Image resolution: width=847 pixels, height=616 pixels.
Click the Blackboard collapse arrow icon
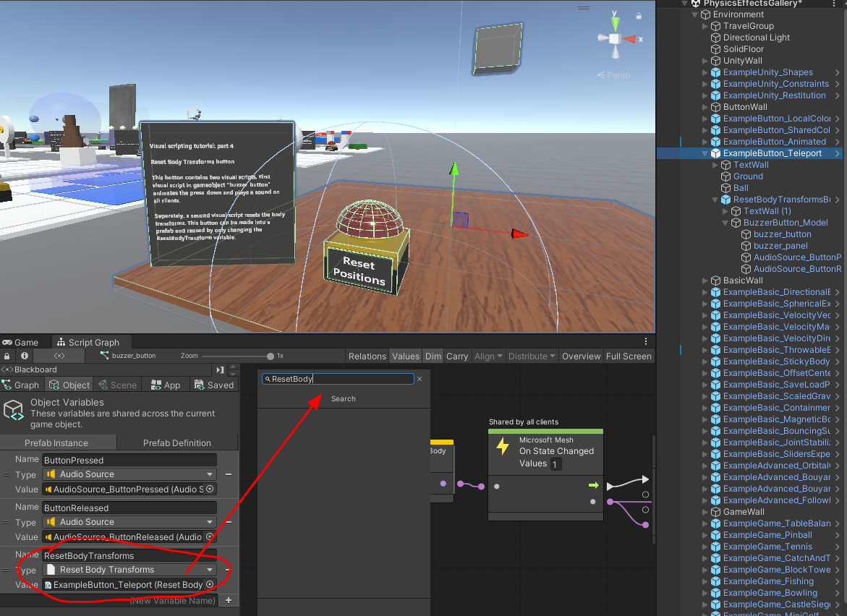[x=221, y=369]
